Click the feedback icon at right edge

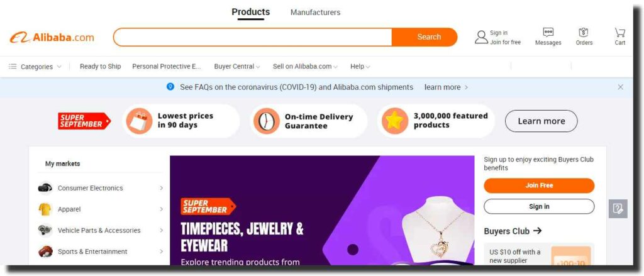[x=618, y=209]
